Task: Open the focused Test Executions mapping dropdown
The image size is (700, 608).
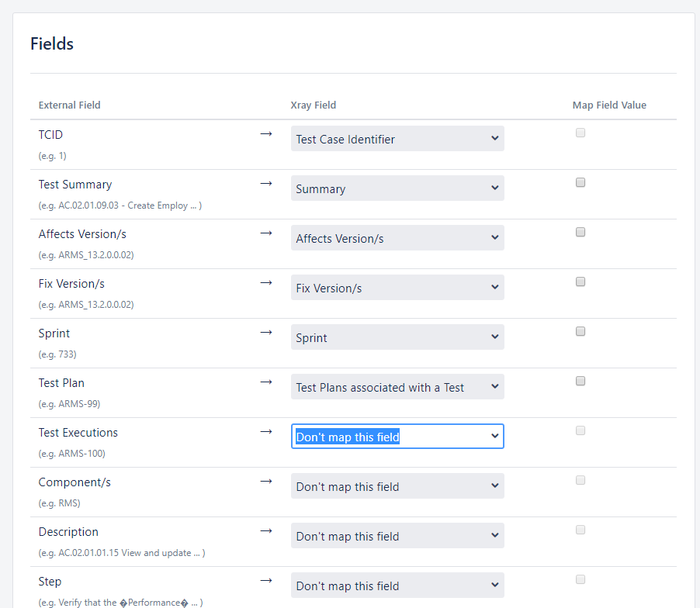Action: [397, 437]
